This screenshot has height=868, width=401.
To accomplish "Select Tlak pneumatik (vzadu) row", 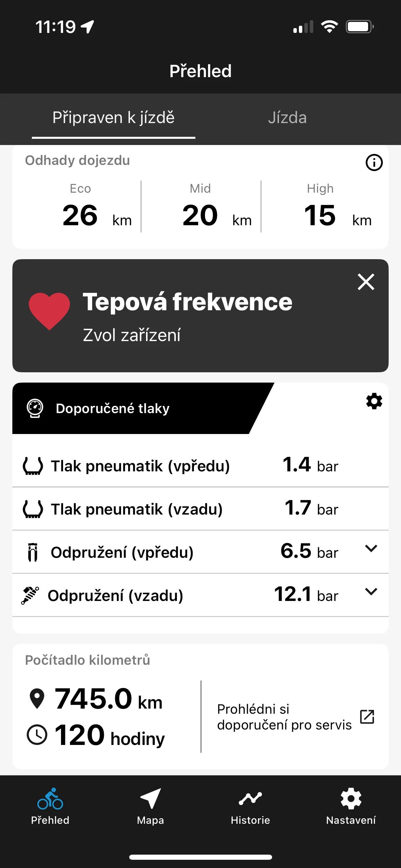I will [x=200, y=509].
